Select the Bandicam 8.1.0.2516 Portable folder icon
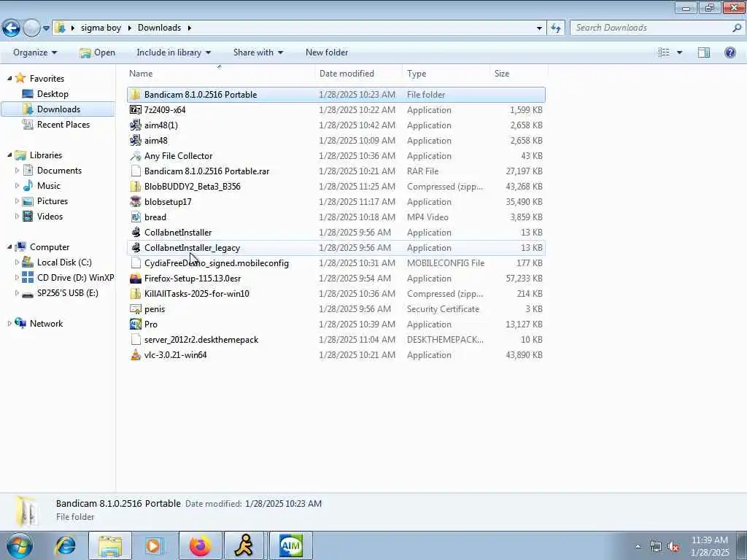This screenshot has width=747, height=560. point(135,94)
